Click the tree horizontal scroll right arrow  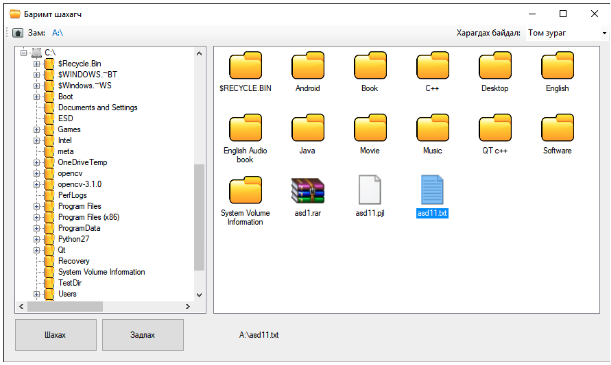point(188,307)
